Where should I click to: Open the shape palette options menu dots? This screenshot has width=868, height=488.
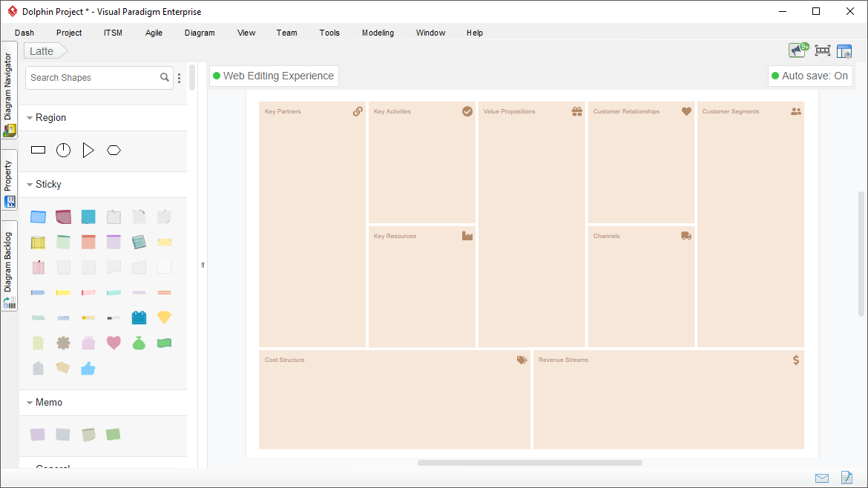(180, 78)
